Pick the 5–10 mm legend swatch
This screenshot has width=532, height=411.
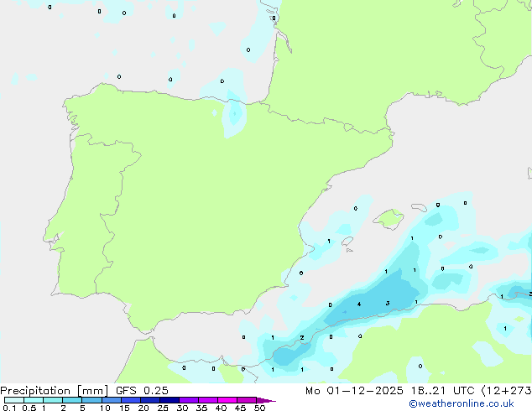tap(91, 400)
